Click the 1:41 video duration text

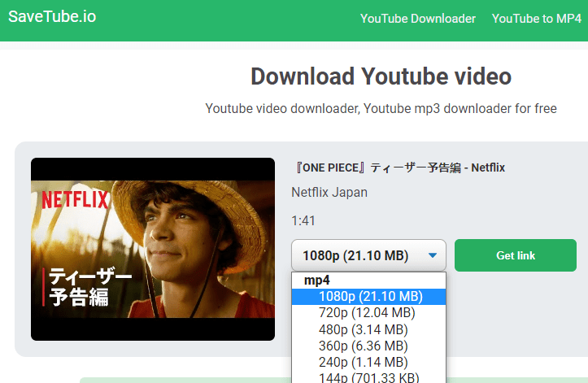point(303,220)
